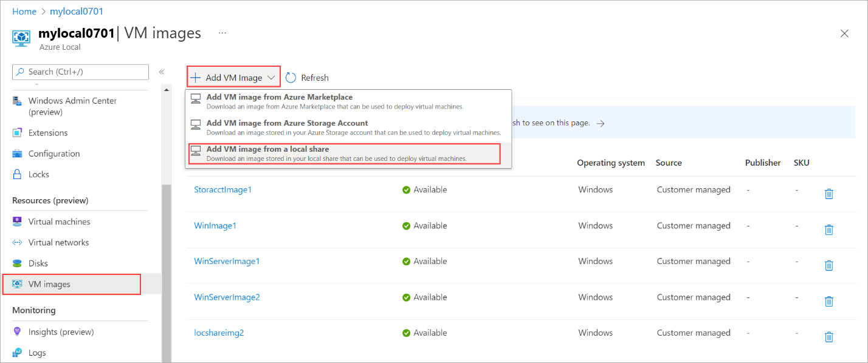Select Add VM image from Azure Marketplace

pos(280,97)
